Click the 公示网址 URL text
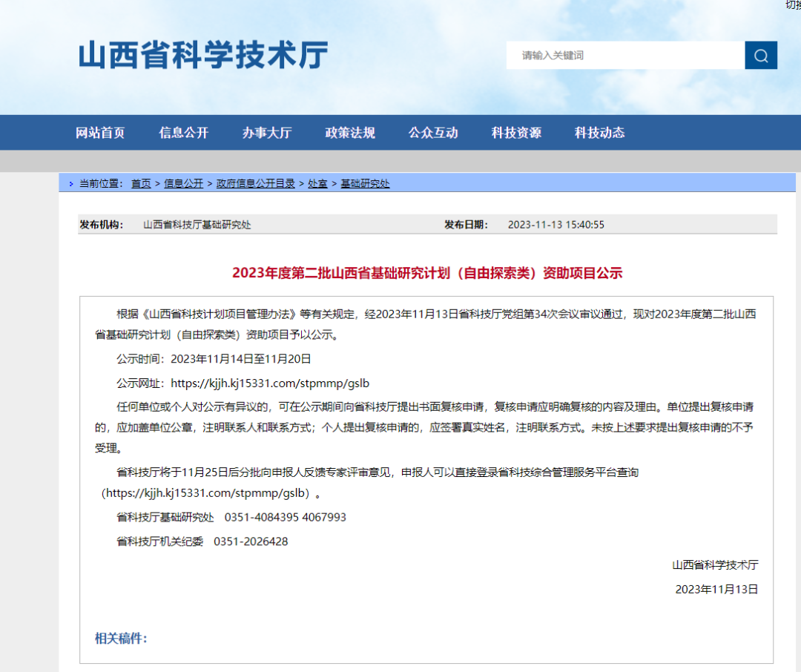The height and width of the screenshot is (672, 801). pyautogui.click(x=270, y=383)
